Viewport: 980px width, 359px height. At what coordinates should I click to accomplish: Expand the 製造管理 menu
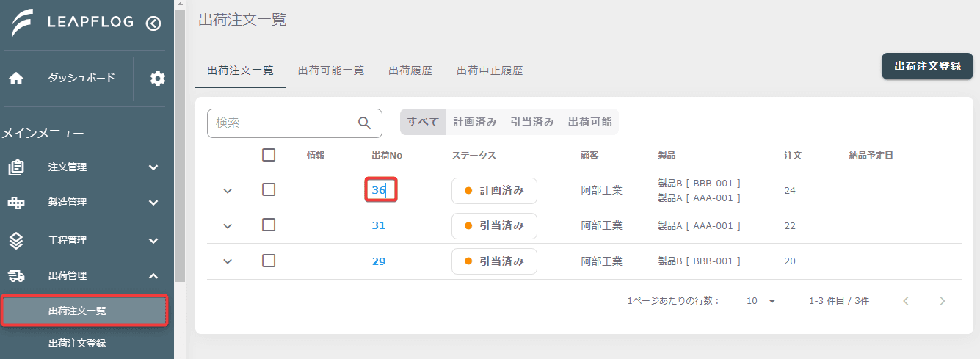coord(153,203)
